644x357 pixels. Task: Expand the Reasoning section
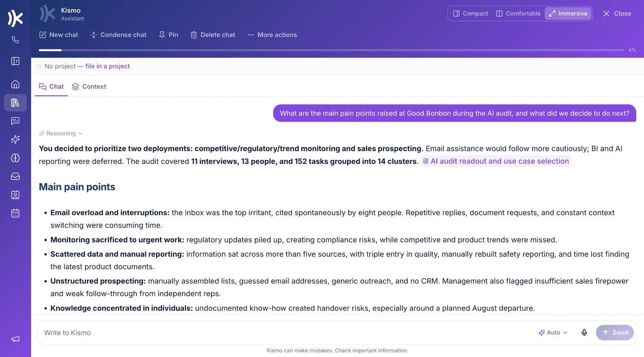click(x=60, y=134)
